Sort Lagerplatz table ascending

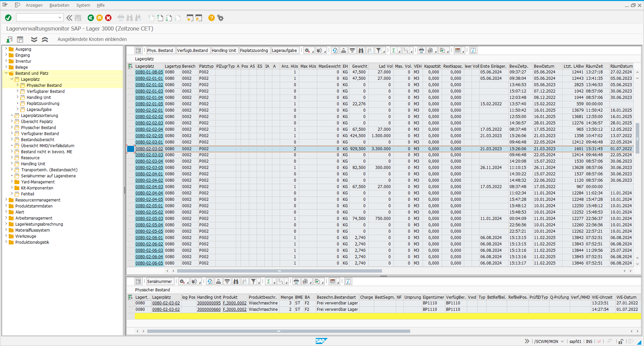[x=343, y=50]
